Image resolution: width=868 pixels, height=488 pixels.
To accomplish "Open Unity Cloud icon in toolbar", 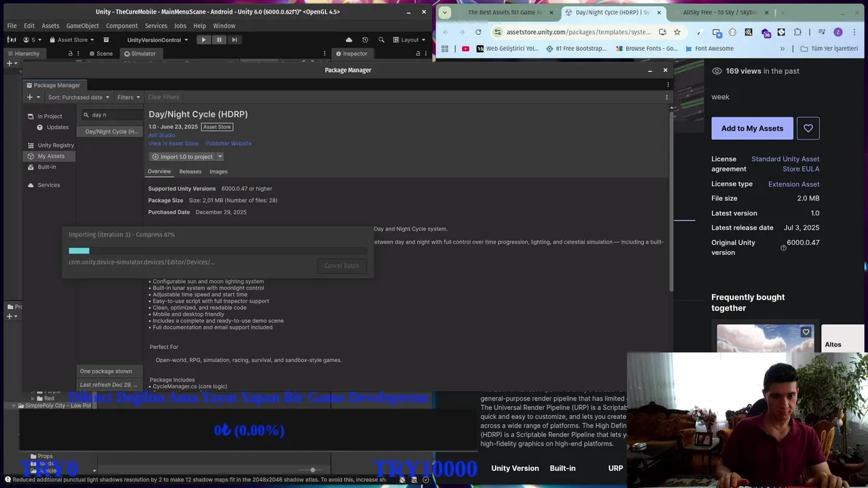I will [349, 40].
